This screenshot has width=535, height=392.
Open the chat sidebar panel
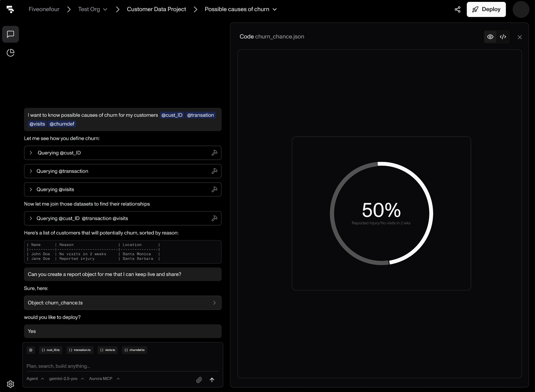[x=11, y=34]
